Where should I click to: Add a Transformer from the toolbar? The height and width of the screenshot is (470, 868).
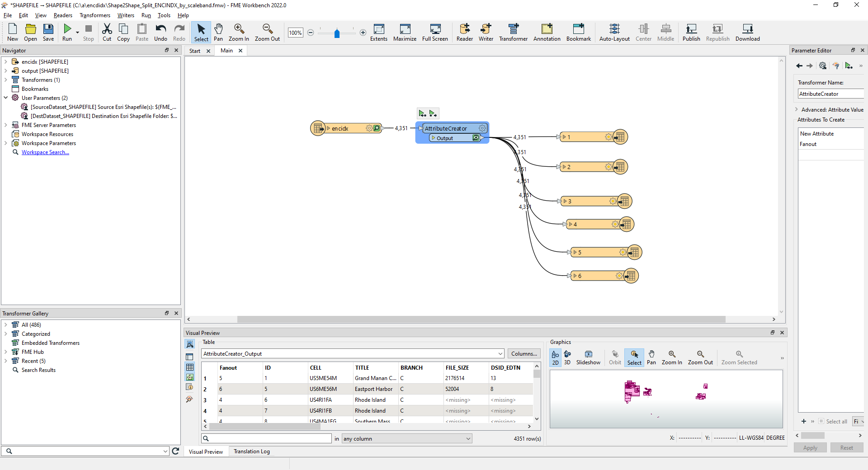point(513,32)
